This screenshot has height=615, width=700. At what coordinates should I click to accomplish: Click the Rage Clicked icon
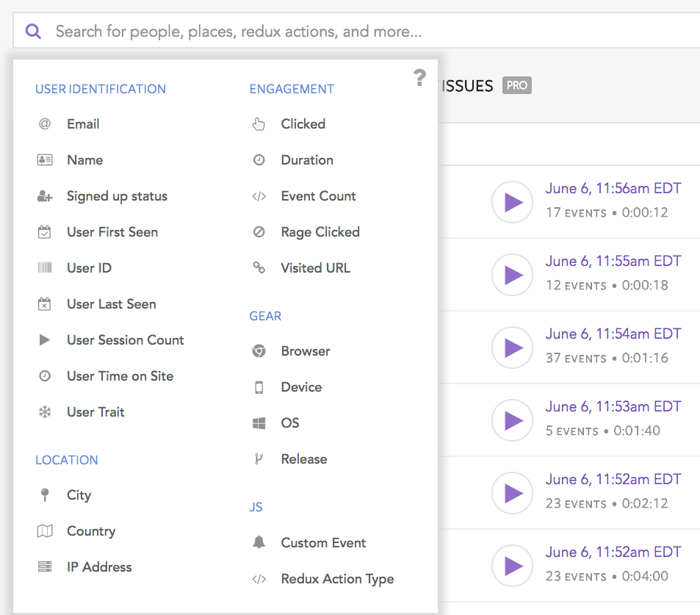point(259,232)
